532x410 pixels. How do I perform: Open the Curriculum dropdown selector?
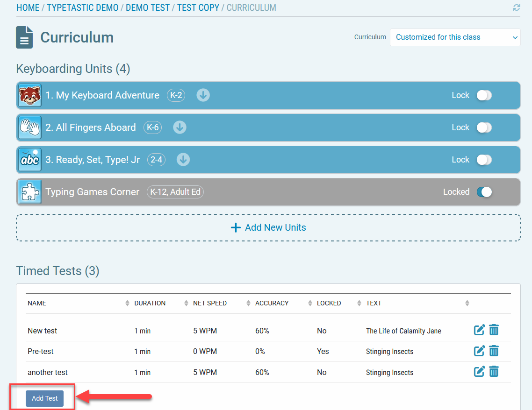pyautogui.click(x=455, y=37)
